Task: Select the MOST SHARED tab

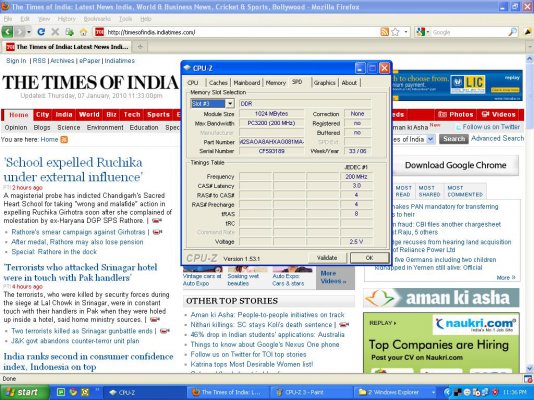Action: [429, 191]
